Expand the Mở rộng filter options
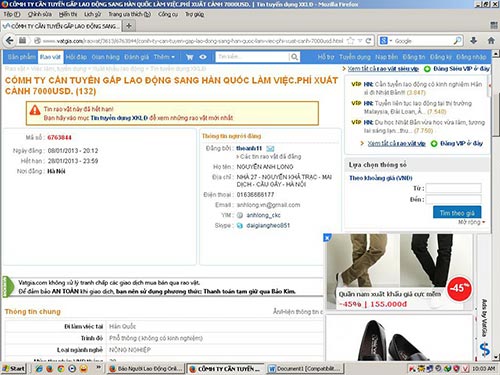The width and height of the screenshot is (500, 375). [471, 222]
